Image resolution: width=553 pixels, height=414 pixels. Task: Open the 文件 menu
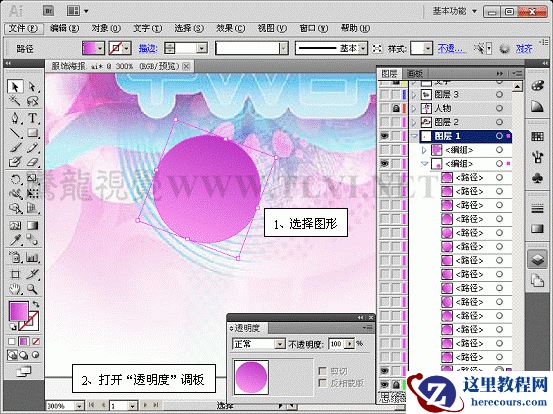pos(23,28)
